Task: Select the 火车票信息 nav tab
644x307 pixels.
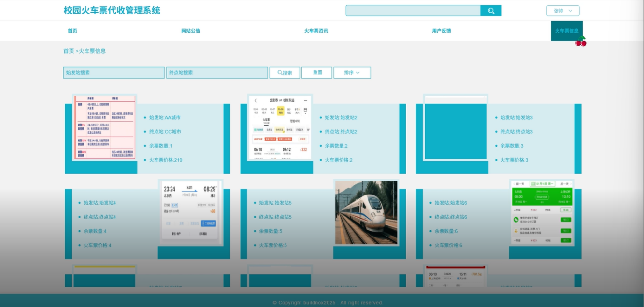Action: point(567,31)
